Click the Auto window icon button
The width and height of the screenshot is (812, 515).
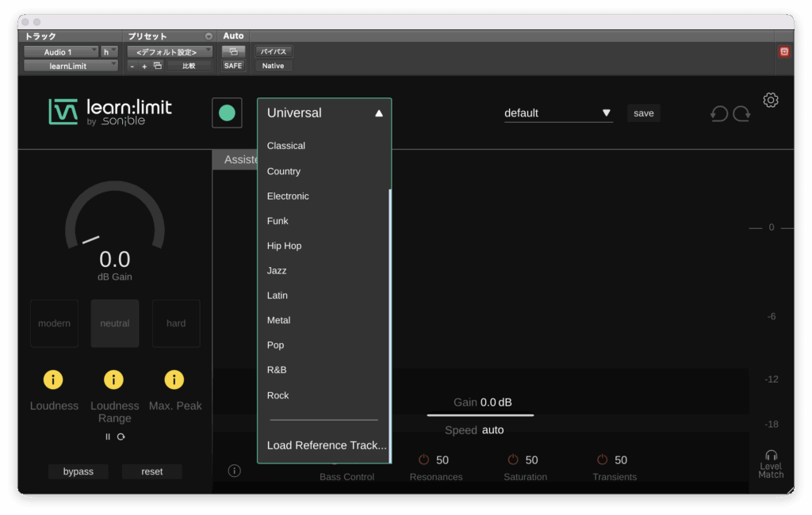click(x=233, y=51)
